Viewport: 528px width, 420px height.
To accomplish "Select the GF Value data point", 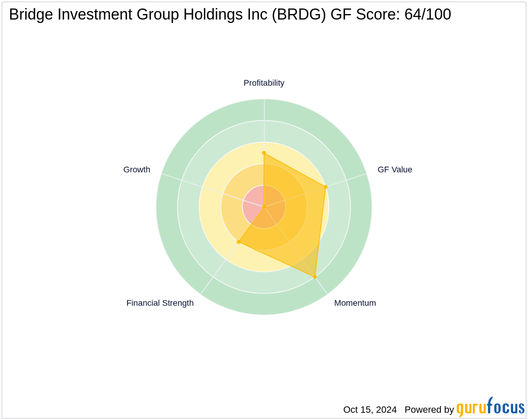I will (326, 187).
